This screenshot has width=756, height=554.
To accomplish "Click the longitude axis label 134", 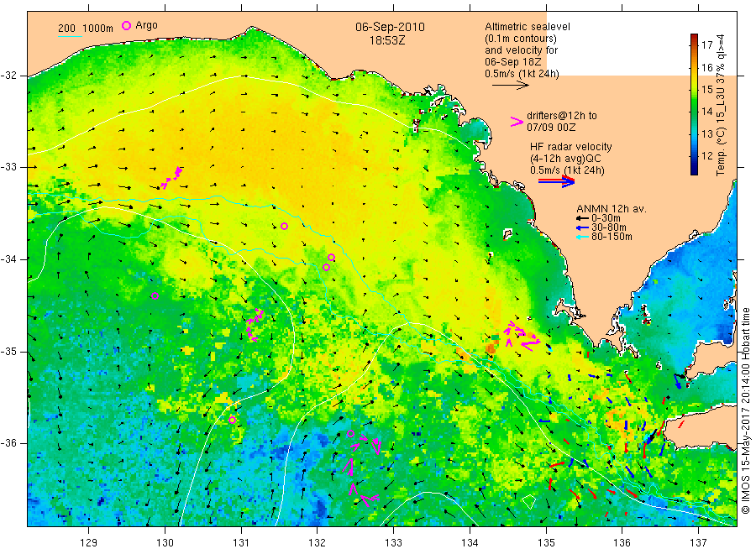I will pyautogui.click(x=470, y=543).
